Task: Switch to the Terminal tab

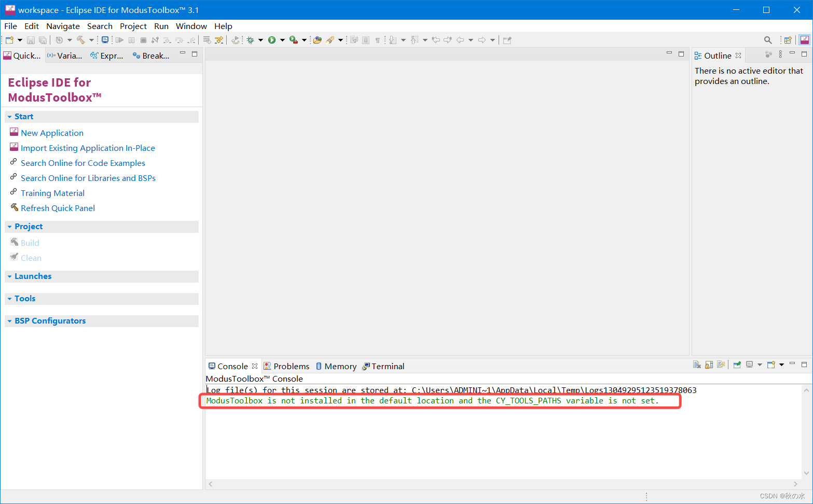Action: click(383, 366)
